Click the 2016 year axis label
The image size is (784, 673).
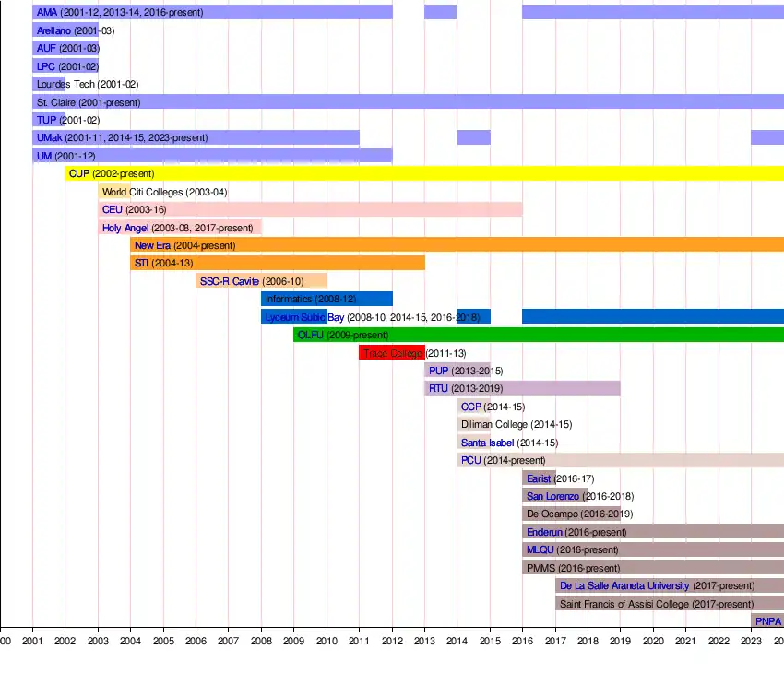[x=522, y=641]
